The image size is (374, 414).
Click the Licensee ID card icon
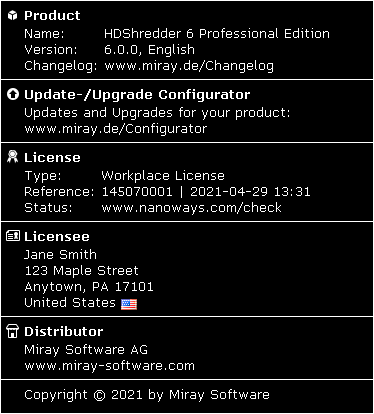coord(13,236)
